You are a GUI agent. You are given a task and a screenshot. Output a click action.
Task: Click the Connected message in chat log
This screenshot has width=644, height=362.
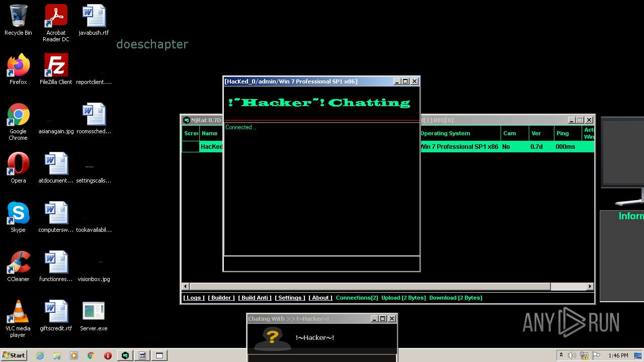[240, 127]
